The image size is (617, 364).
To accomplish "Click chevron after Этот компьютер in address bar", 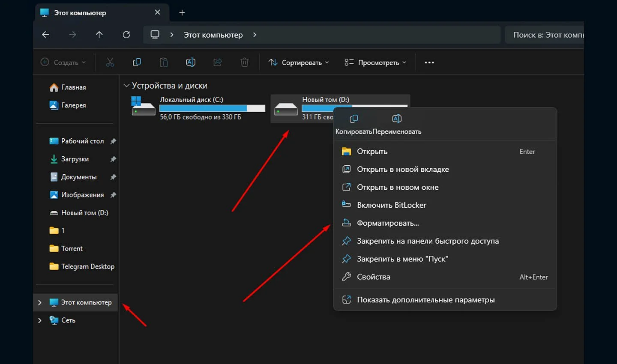I will 255,35.
